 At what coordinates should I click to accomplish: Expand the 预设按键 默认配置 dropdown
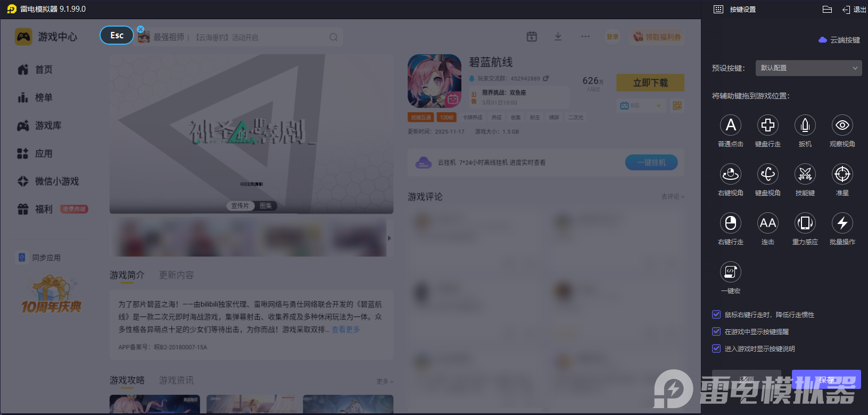(808, 68)
